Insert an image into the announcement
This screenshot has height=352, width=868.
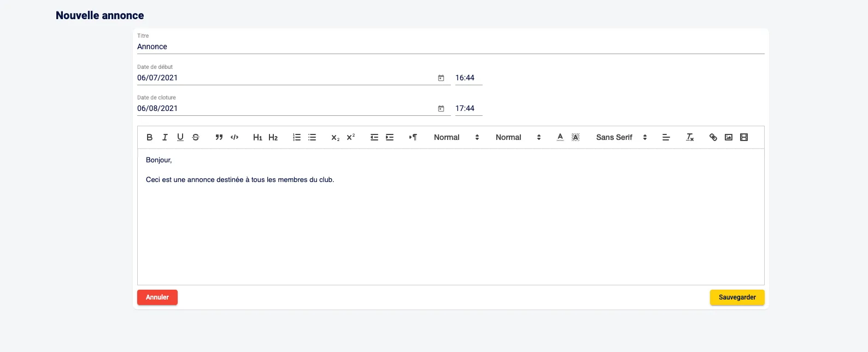click(x=729, y=138)
